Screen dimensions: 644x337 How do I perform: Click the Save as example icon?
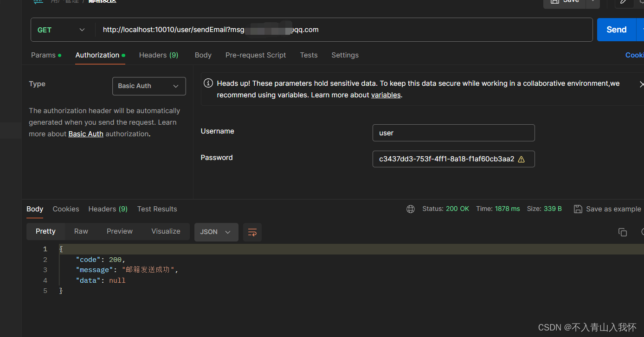pyautogui.click(x=578, y=209)
